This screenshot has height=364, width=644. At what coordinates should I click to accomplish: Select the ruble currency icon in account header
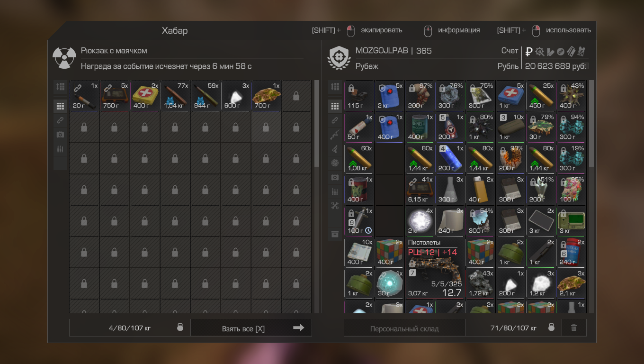click(x=529, y=51)
